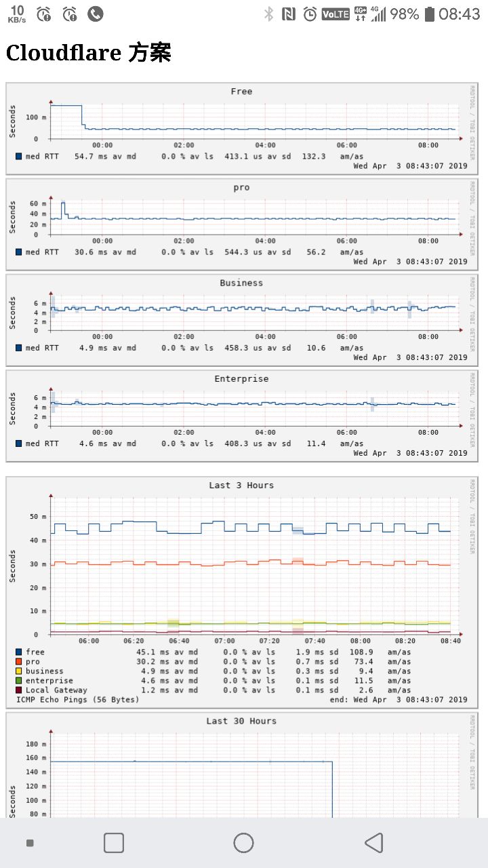Image resolution: width=488 pixels, height=868 pixels.
Task: Tap the blue free legend swatch
Action: 19,652
